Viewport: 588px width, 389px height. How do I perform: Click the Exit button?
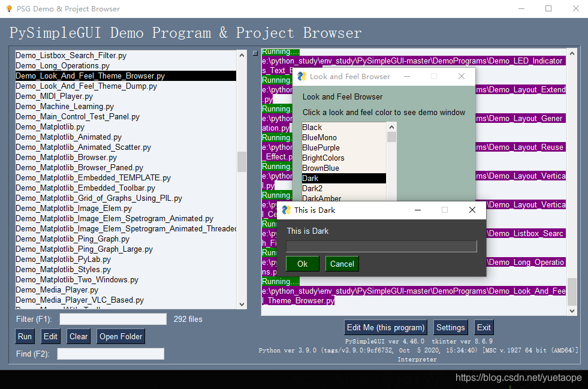tap(484, 327)
